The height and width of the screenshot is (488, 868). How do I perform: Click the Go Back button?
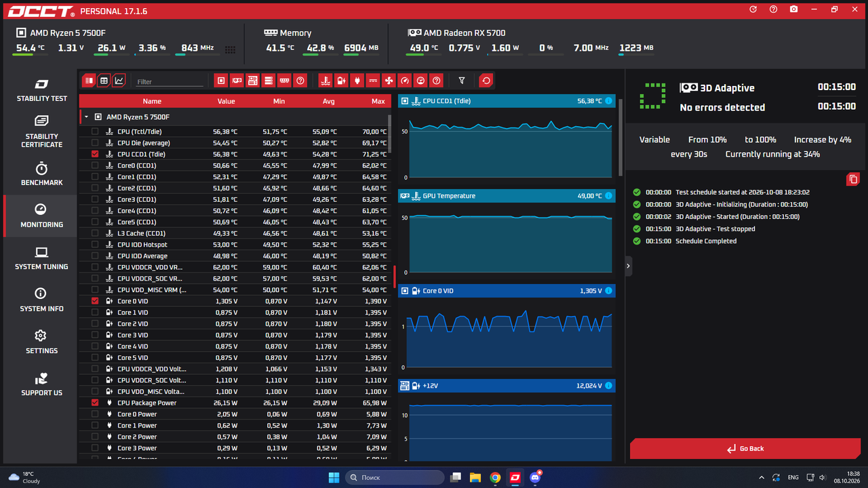coord(745,449)
